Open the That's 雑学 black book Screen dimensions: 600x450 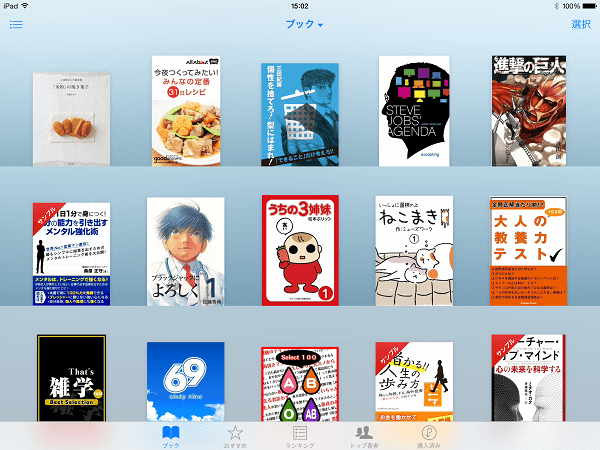tap(72, 378)
